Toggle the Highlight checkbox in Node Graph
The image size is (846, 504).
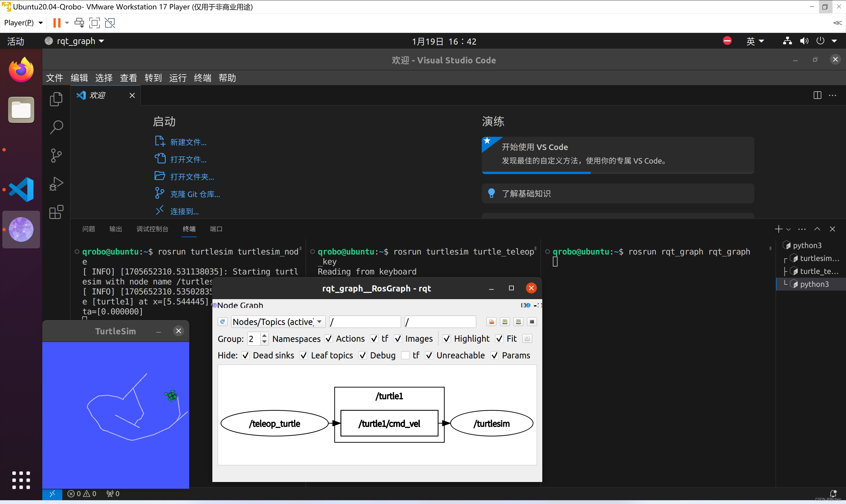coord(447,338)
